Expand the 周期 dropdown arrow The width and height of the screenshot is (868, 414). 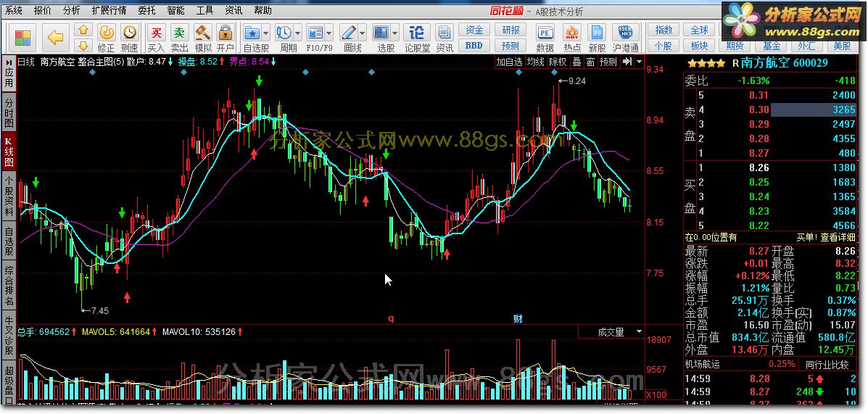point(298,32)
